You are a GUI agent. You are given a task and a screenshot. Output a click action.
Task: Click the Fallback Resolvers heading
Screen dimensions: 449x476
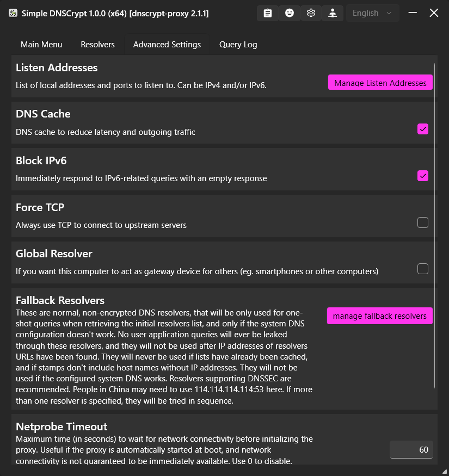coord(60,300)
